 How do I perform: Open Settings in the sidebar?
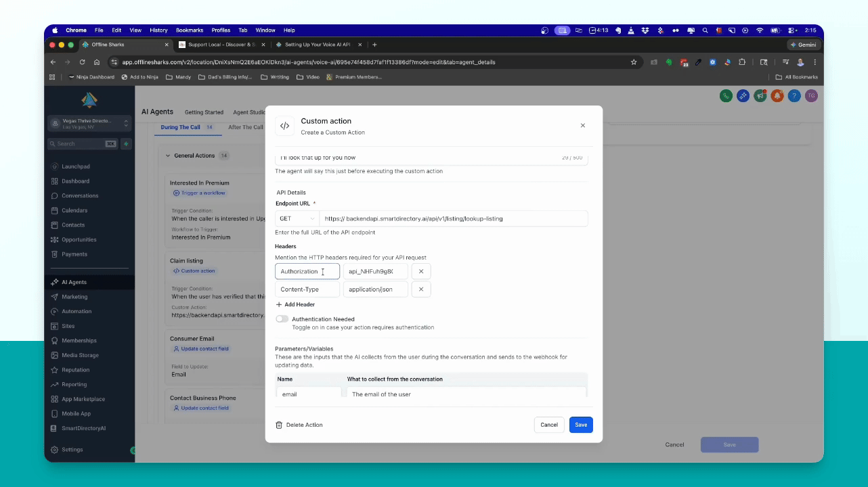72,450
